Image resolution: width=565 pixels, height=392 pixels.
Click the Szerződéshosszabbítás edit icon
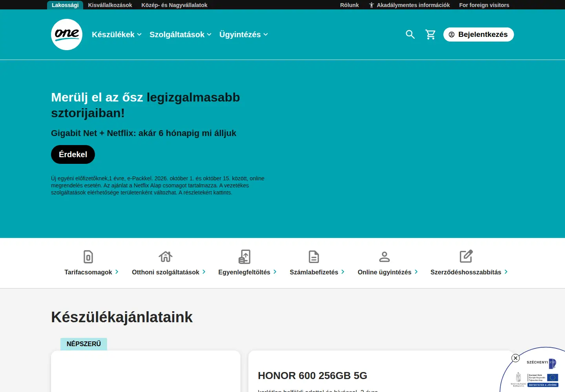[x=466, y=256]
